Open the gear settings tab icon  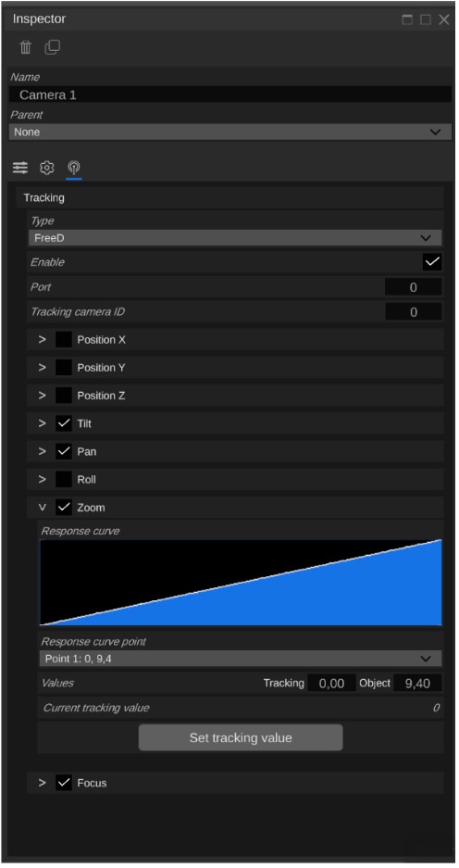(47, 167)
